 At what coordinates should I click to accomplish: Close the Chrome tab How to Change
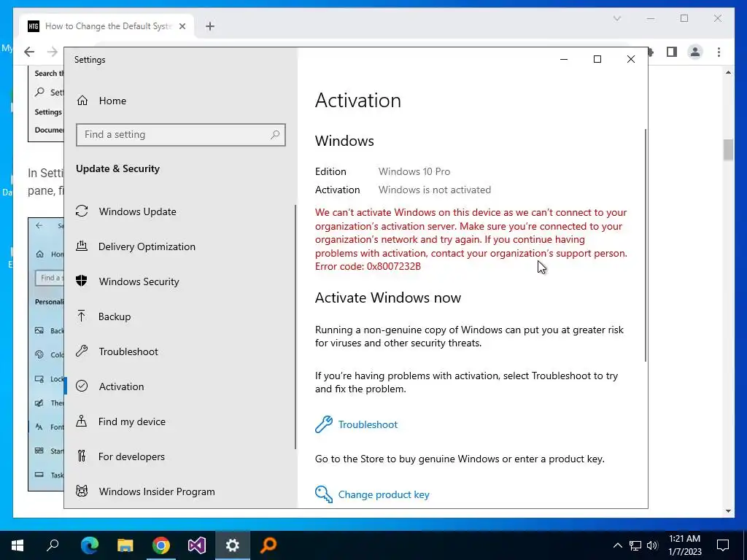(x=182, y=26)
